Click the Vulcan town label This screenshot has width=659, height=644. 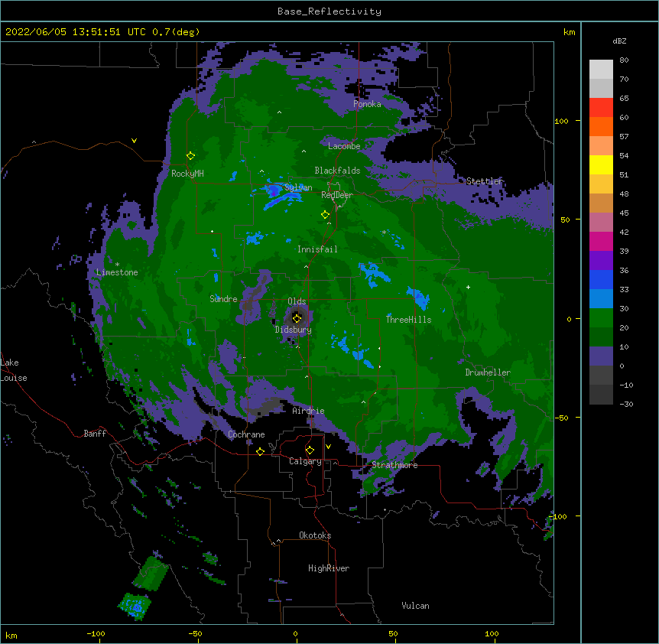click(415, 606)
